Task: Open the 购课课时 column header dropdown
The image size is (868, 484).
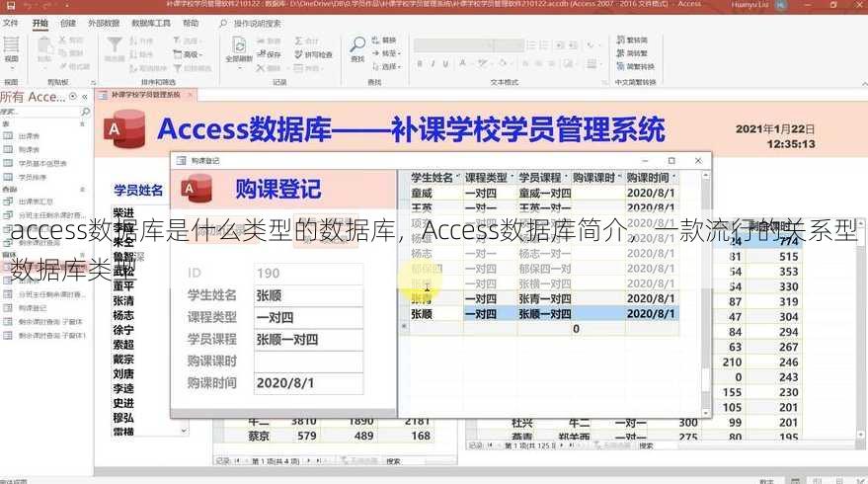Action: click(619, 177)
